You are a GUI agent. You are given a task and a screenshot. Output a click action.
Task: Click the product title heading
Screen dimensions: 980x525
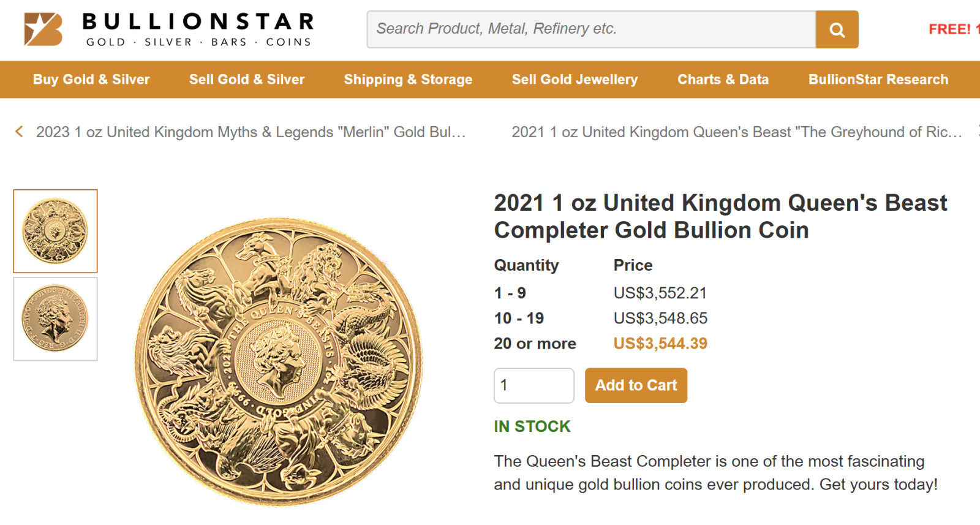[x=720, y=216]
